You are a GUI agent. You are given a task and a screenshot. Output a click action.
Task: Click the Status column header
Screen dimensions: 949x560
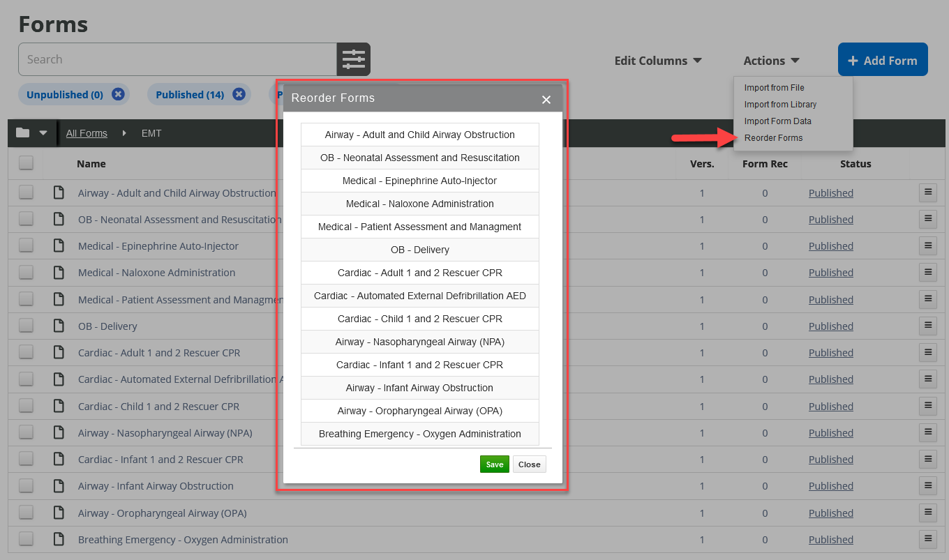click(x=855, y=164)
